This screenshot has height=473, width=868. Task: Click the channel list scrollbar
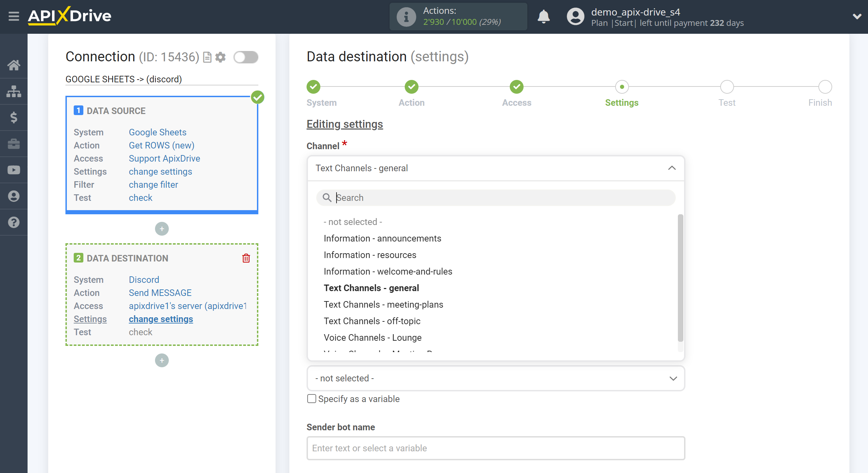[x=680, y=278]
